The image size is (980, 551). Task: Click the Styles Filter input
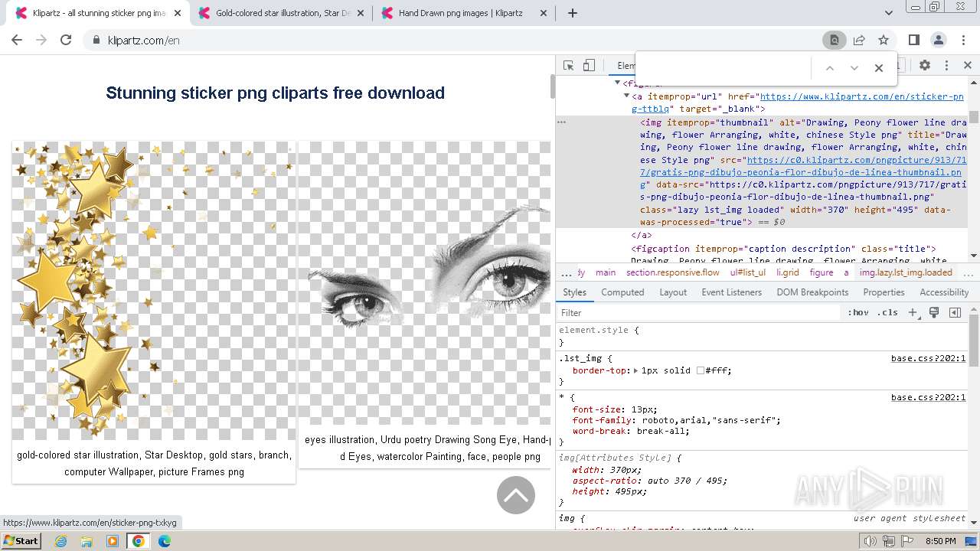click(698, 313)
